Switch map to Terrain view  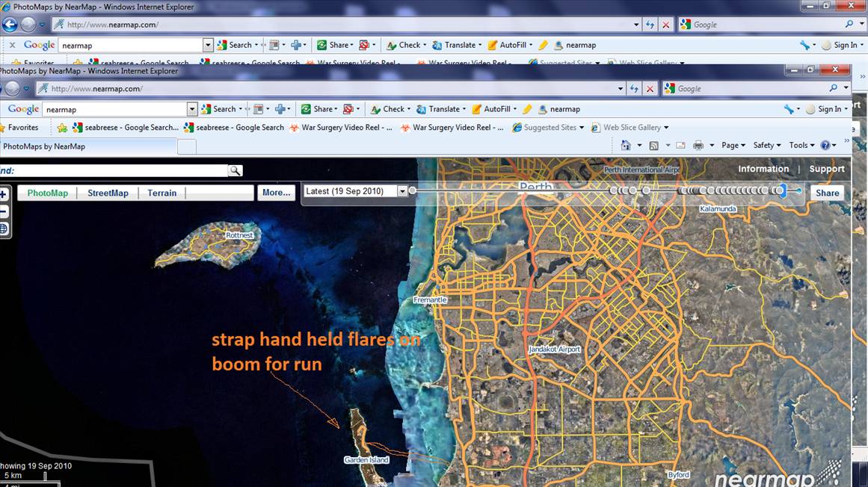click(161, 193)
